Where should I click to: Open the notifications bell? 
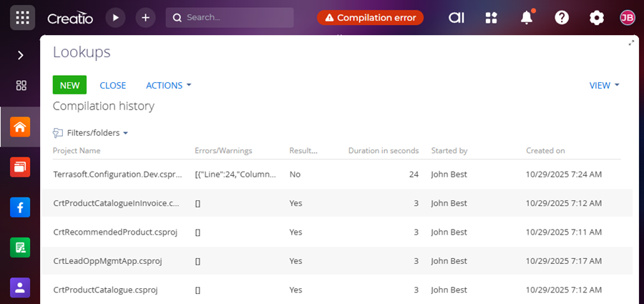click(x=527, y=18)
